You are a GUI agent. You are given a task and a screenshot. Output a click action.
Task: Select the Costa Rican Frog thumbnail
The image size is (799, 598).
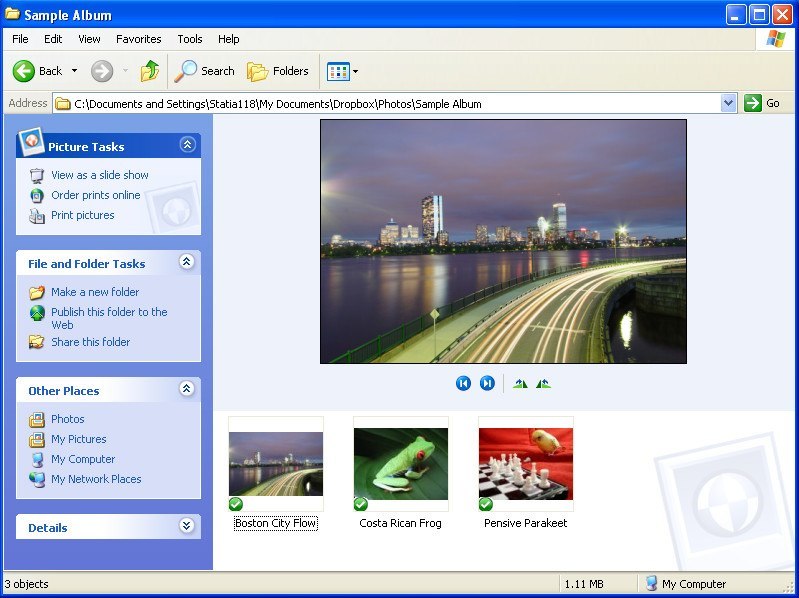(401, 464)
